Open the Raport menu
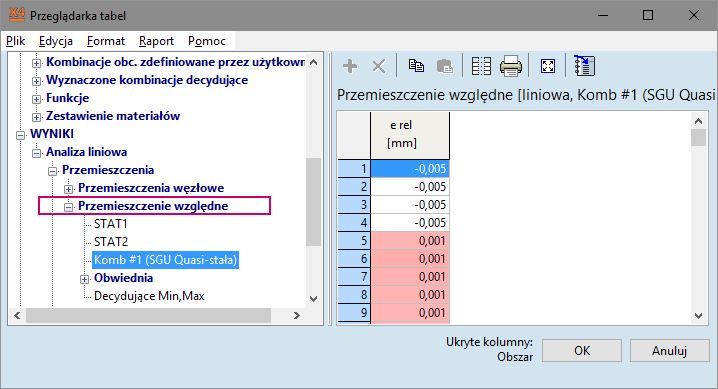The height and width of the screenshot is (389, 718). point(156,41)
